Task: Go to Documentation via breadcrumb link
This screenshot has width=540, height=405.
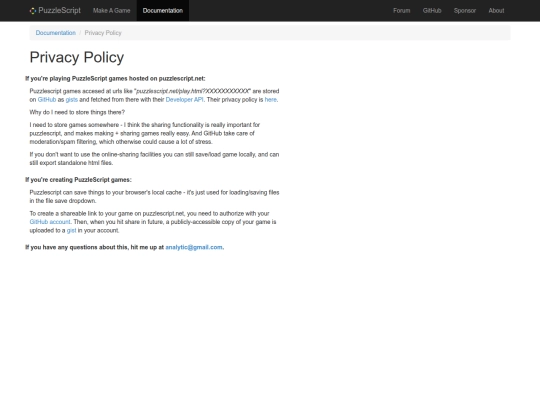Action: [x=55, y=33]
